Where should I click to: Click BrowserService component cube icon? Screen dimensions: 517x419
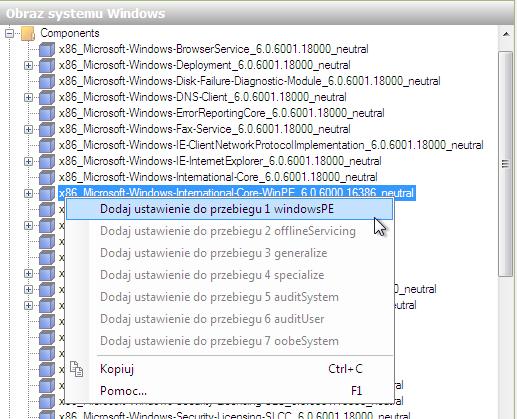point(47,49)
